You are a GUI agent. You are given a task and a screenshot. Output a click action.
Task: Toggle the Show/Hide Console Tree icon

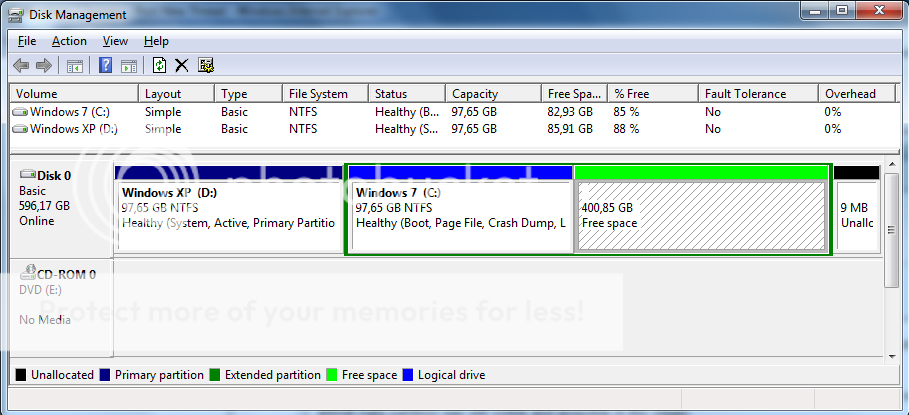point(74,66)
